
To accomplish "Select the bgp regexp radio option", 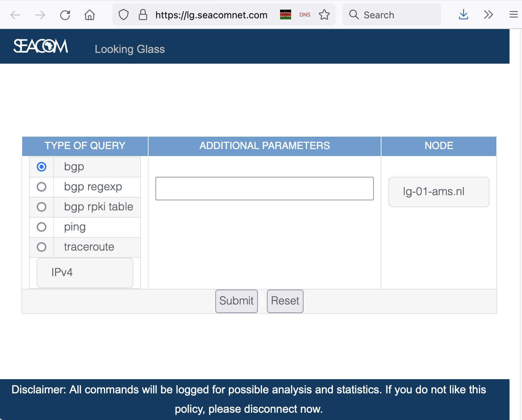I will click(42, 187).
